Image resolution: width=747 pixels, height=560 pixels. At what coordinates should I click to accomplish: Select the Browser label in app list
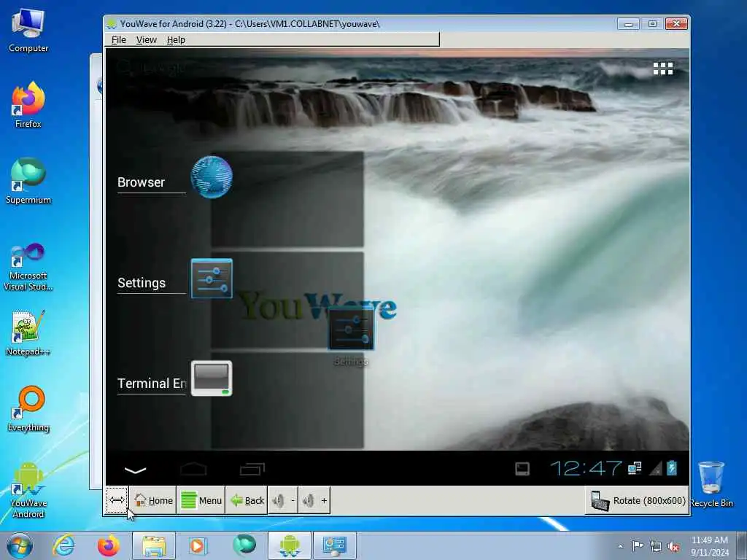[141, 182]
